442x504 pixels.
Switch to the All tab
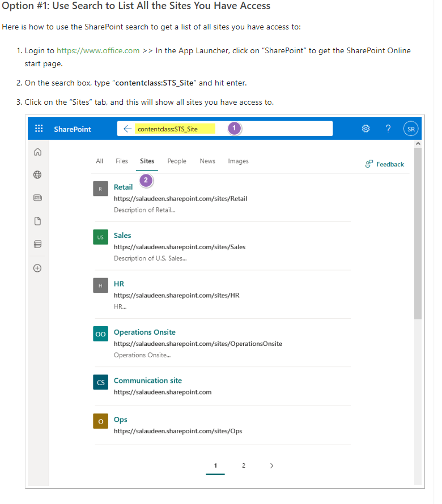99,161
